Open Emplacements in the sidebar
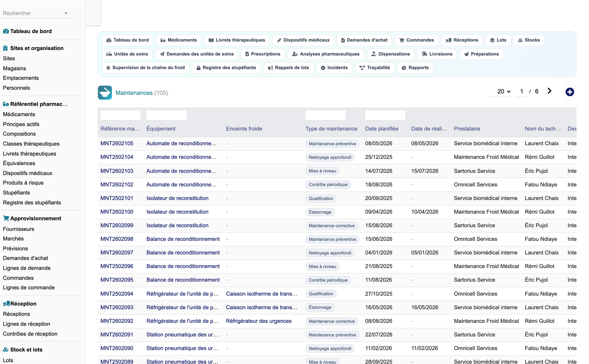Screen dimensions: 589x364 pos(21,78)
